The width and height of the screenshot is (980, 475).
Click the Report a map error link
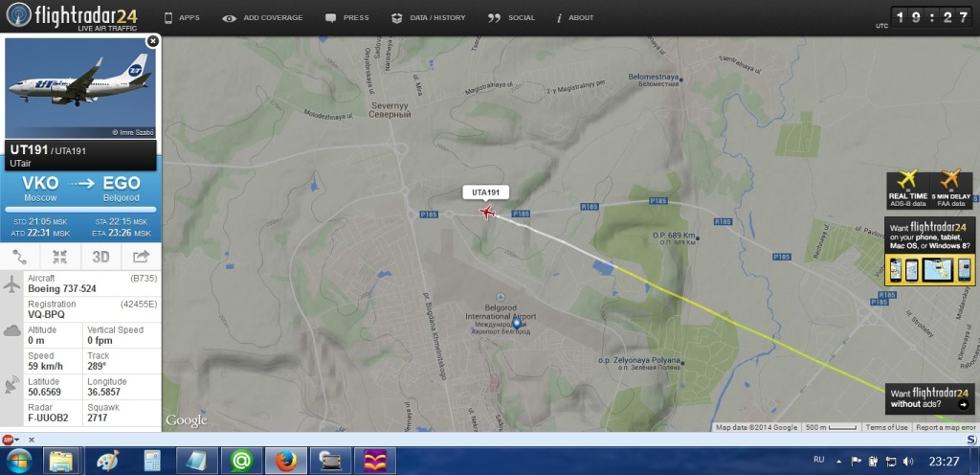click(946, 427)
